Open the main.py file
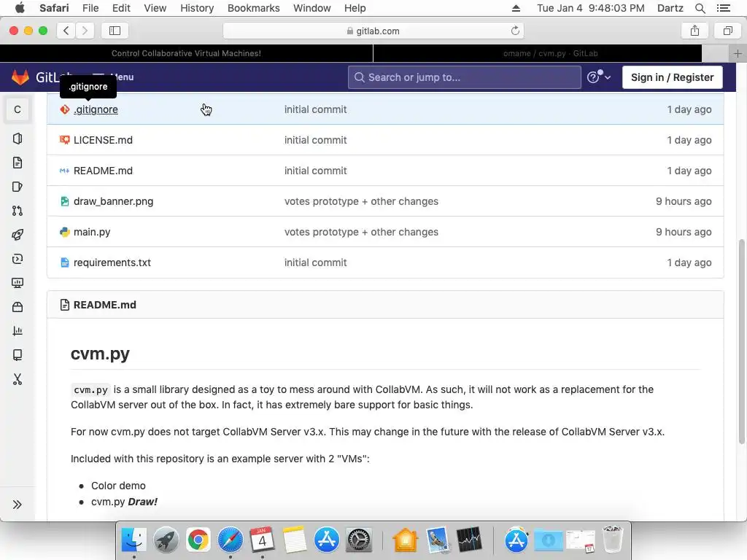This screenshot has width=747, height=560. (x=92, y=232)
